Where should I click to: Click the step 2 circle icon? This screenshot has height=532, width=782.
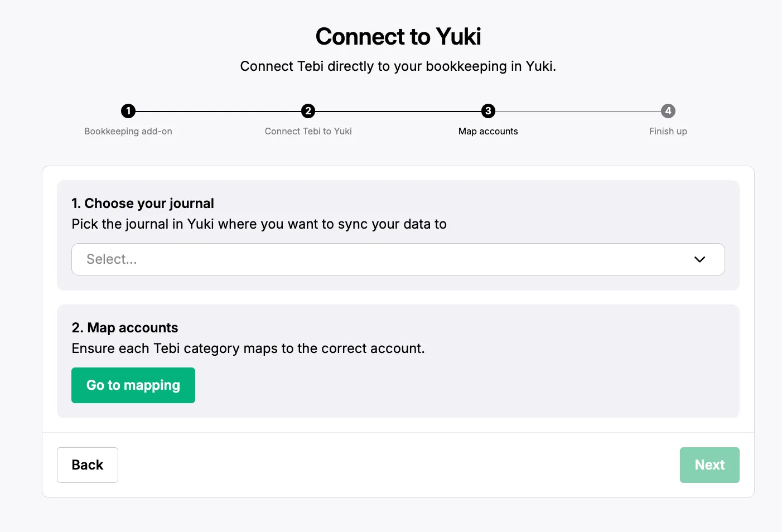(308, 111)
